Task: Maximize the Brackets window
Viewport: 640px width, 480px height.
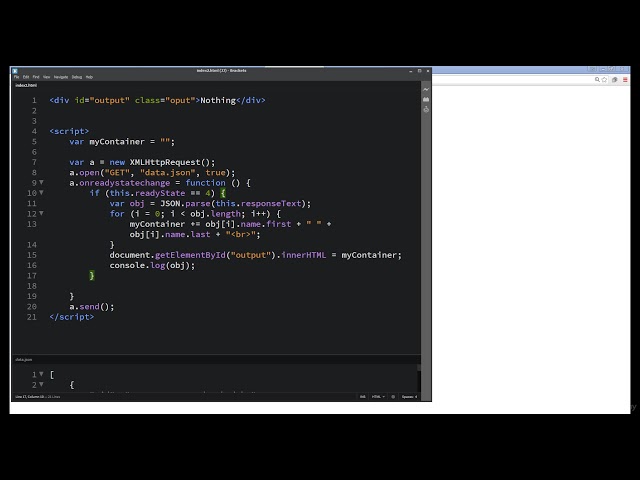Action: pos(419,71)
